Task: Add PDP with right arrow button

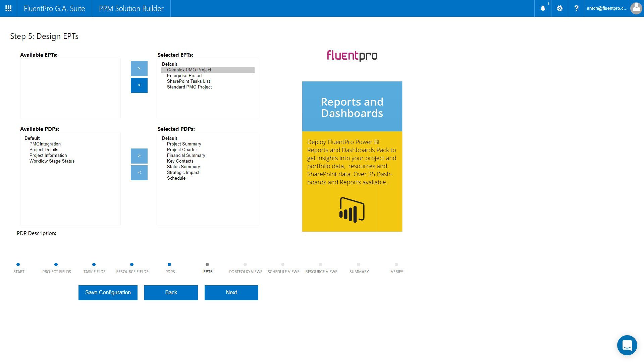Action: point(139,156)
